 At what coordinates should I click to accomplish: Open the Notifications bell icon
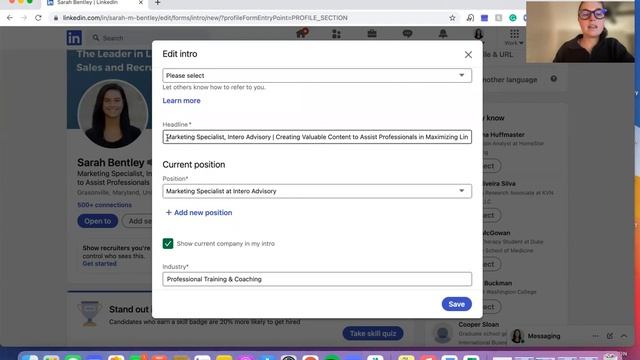tap(443, 33)
